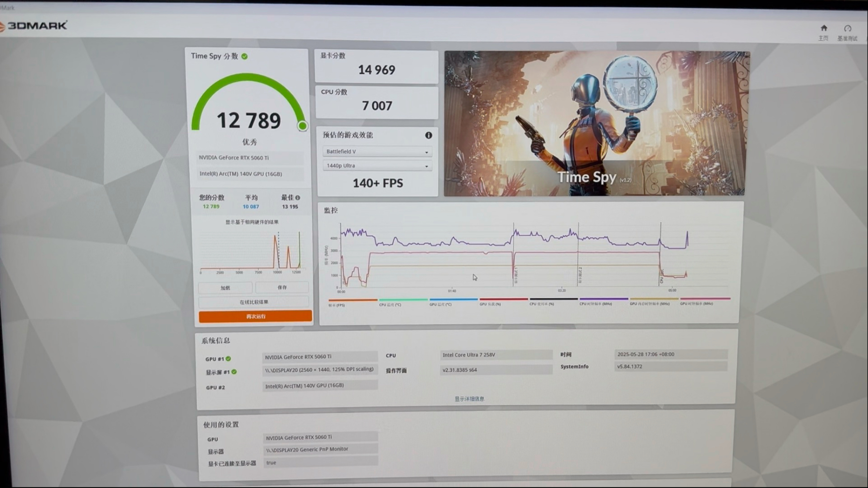
Task: Click the 使用的设置 section heading
Action: point(221,425)
